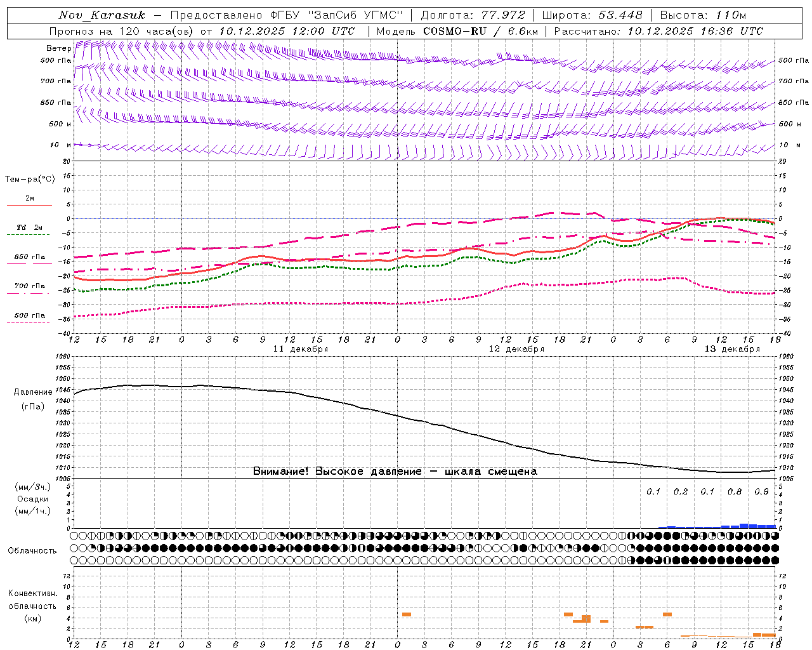Click the '10 м' wind level label at left

click(x=61, y=145)
